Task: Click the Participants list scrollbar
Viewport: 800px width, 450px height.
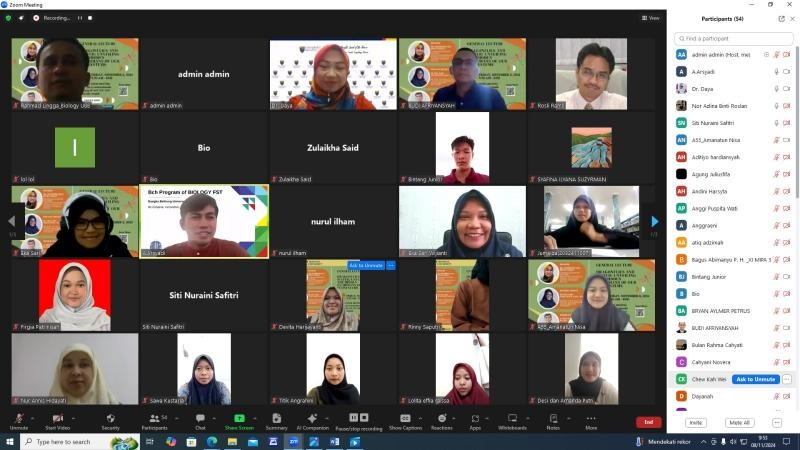Action: 796,122
